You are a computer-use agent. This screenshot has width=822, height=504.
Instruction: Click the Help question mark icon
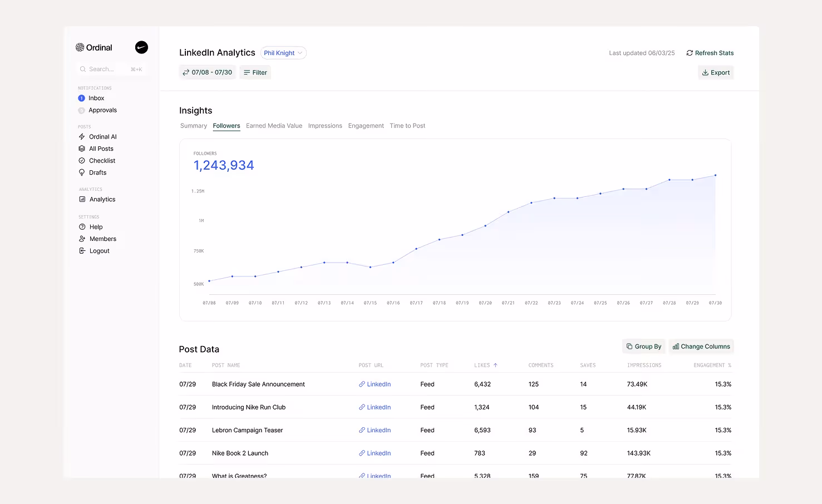[x=82, y=226]
